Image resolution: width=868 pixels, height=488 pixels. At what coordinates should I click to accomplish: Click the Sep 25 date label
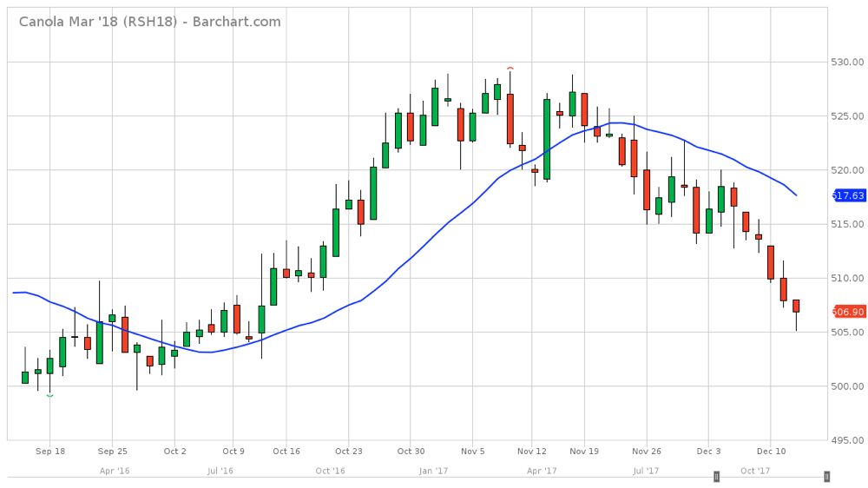[x=112, y=452]
